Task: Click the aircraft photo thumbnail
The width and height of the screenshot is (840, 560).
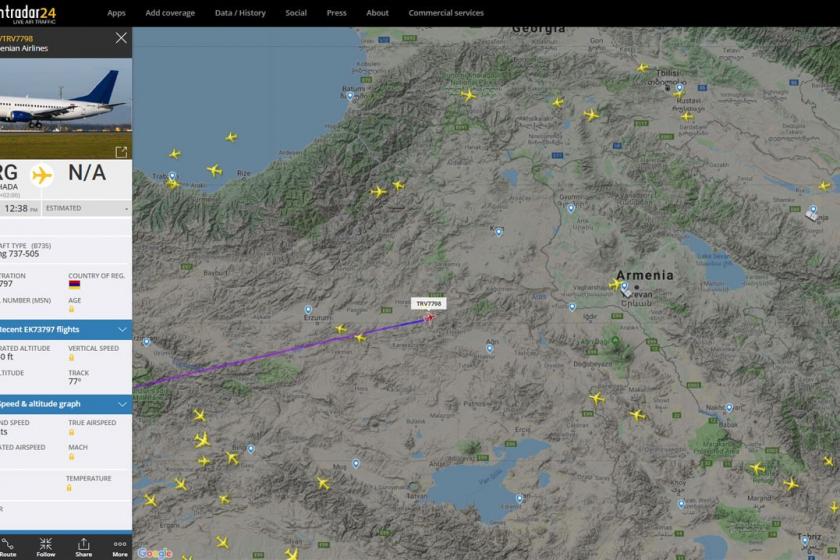Action: click(66, 109)
